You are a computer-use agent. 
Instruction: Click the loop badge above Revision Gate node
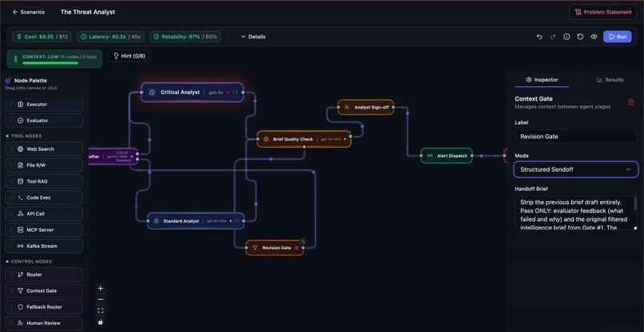(x=303, y=241)
